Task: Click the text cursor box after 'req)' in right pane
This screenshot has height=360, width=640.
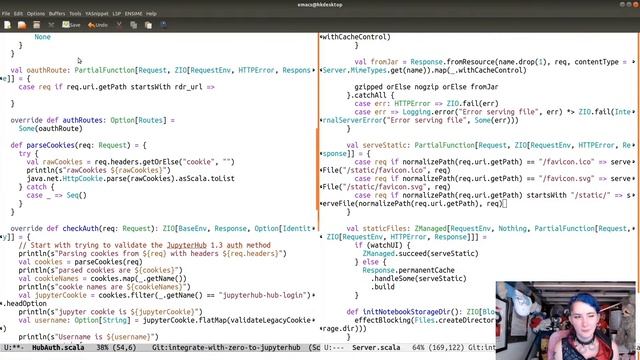Action: pyautogui.click(x=504, y=203)
